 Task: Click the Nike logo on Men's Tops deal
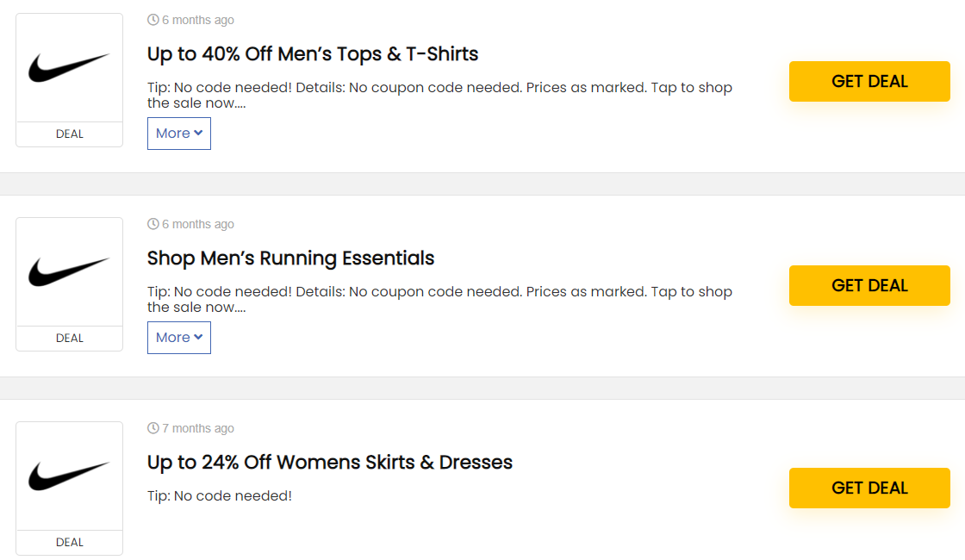tap(69, 67)
